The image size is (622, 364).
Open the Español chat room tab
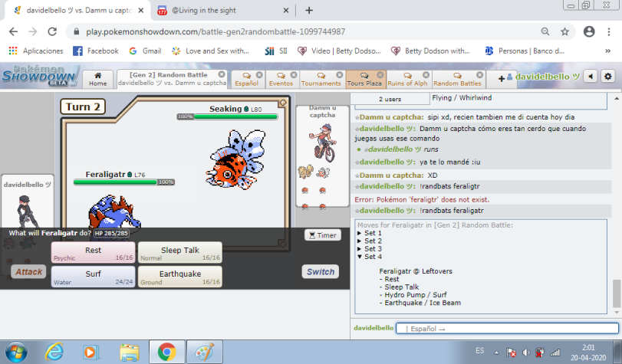[246, 79]
